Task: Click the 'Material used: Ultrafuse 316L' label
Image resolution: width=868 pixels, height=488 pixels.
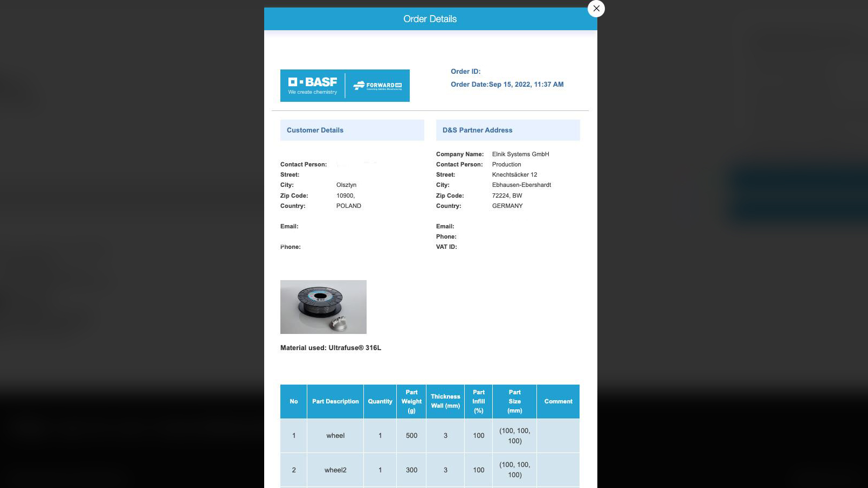Action: tap(330, 348)
